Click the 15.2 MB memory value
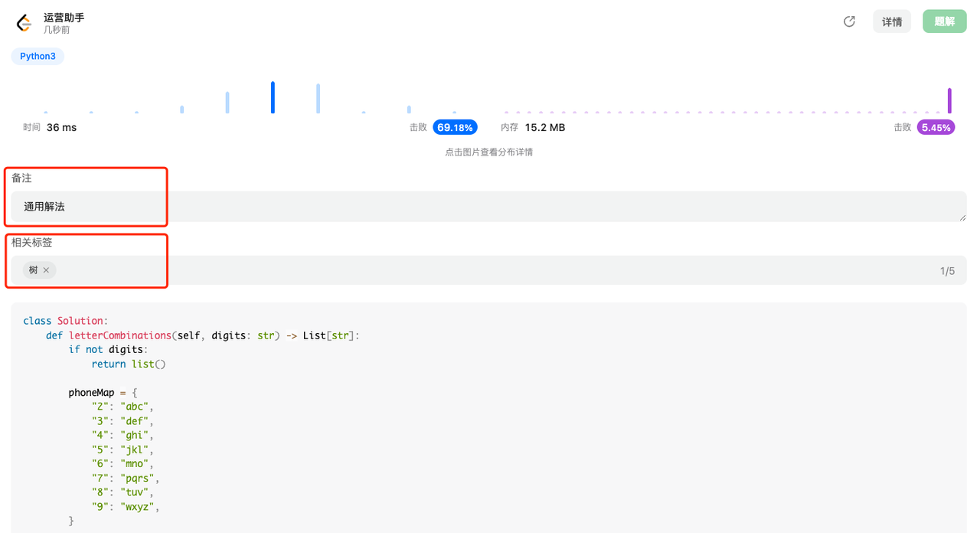The height and width of the screenshot is (533, 980). click(544, 127)
